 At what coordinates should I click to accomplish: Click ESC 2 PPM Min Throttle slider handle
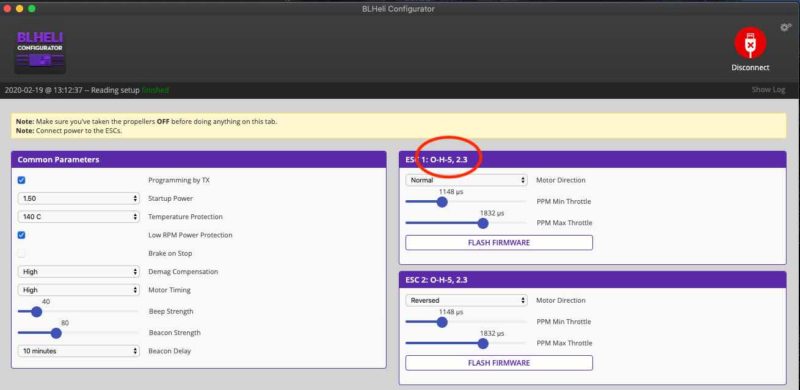(x=442, y=323)
